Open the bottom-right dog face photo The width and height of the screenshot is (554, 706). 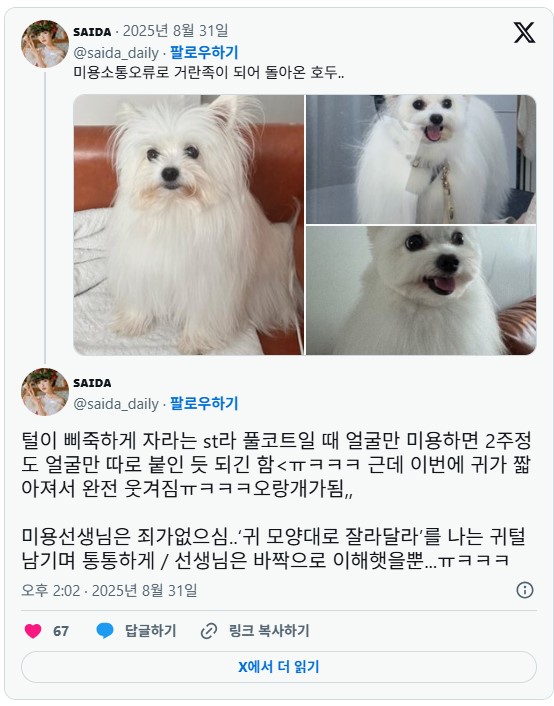(x=421, y=290)
